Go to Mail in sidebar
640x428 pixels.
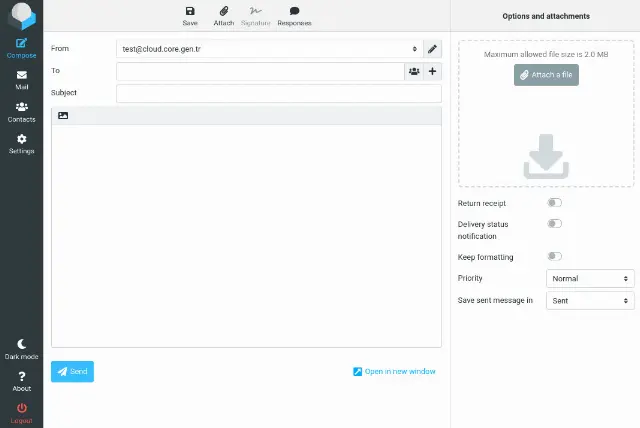pyautogui.click(x=21, y=80)
